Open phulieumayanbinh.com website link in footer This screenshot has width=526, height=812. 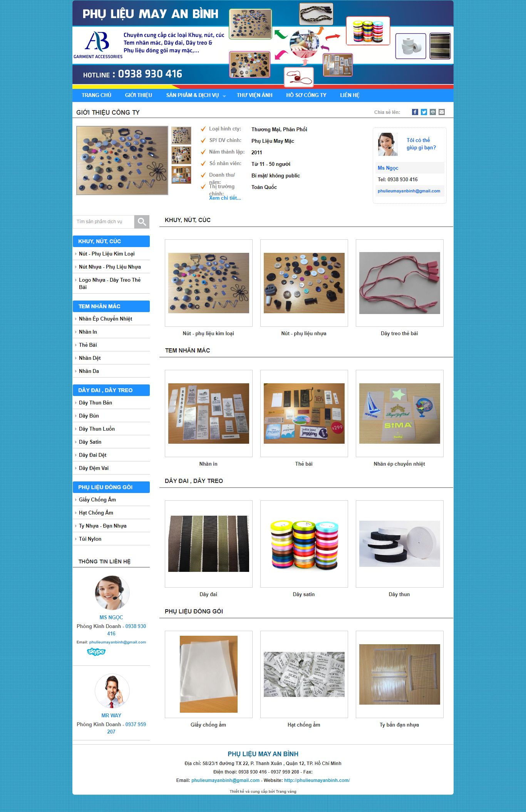pyautogui.click(x=317, y=780)
